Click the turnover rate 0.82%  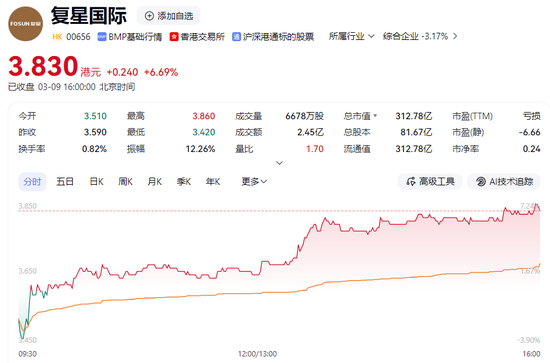(x=94, y=149)
